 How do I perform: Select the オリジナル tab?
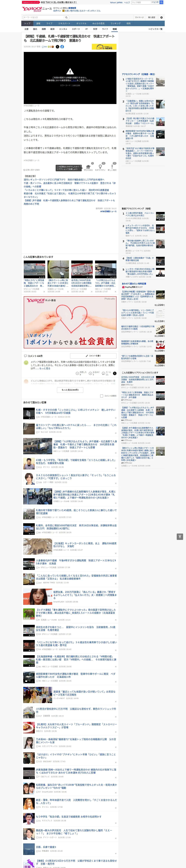click(x=81, y=24)
